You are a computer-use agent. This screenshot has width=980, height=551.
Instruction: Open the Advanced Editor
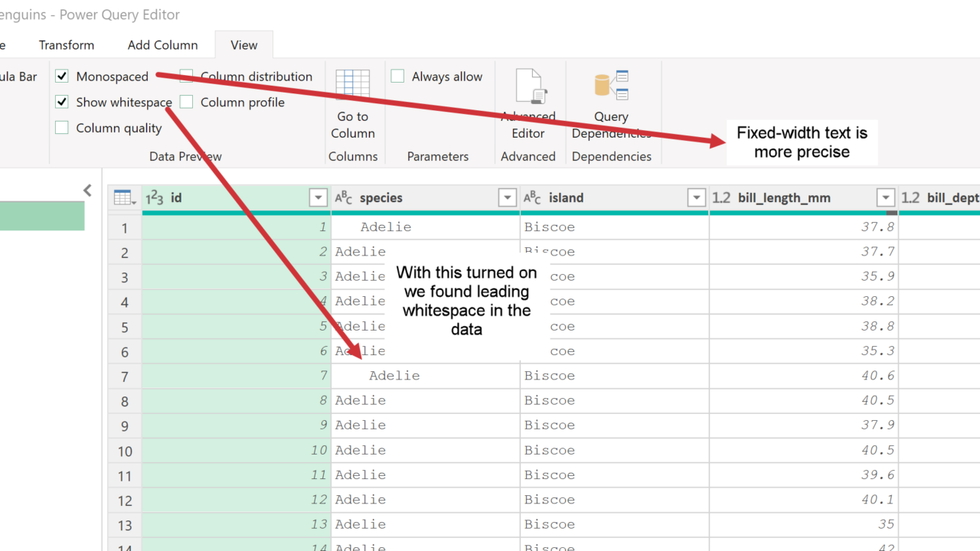528,88
